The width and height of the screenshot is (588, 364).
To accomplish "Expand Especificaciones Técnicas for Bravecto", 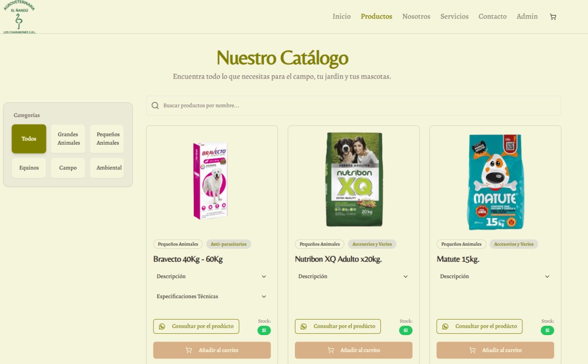I will point(212,296).
